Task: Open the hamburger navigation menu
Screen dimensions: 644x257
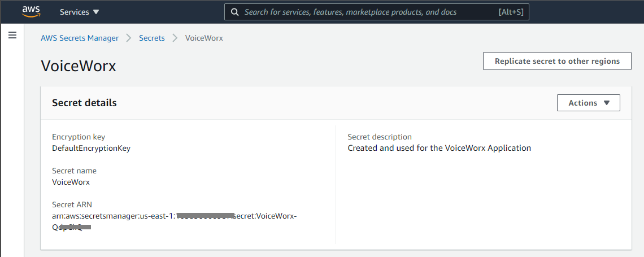Action: pos(12,36)
